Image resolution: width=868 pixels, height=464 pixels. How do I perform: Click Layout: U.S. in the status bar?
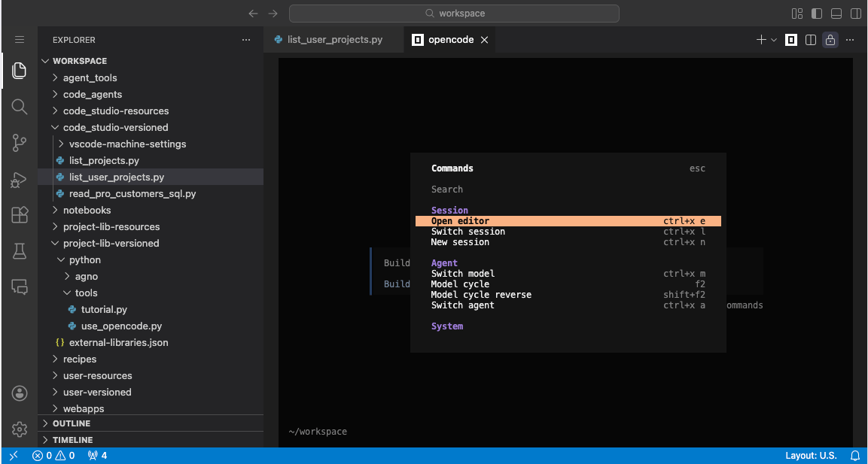coord(812,455)
